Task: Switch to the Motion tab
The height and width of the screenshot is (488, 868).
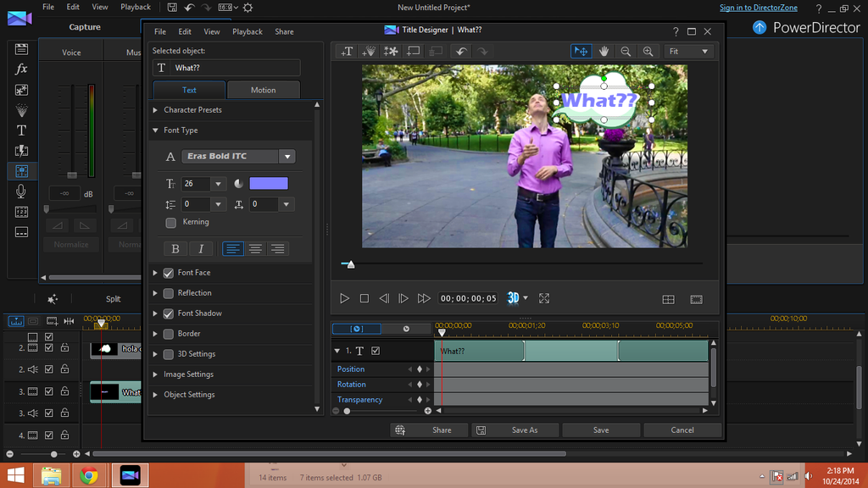Action: pyautogui.click(x=263, y=89)
